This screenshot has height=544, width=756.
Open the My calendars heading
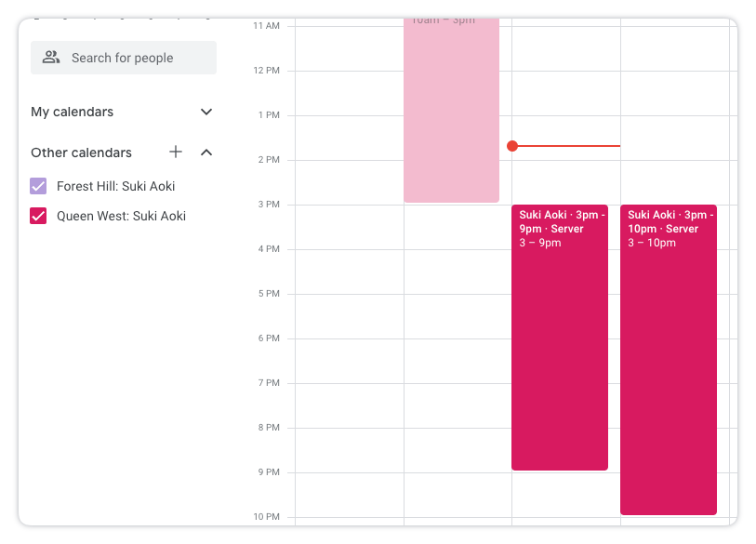[73, 112]
